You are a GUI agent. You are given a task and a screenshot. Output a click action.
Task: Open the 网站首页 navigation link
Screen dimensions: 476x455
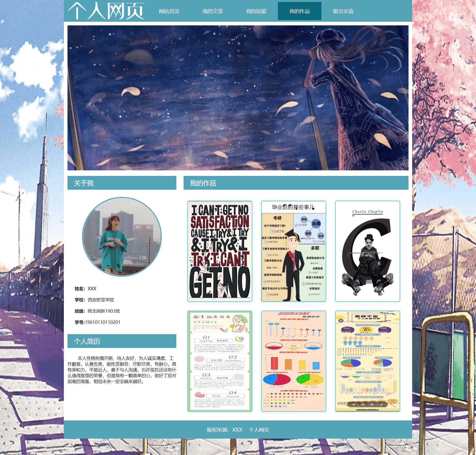coord(169,11)
